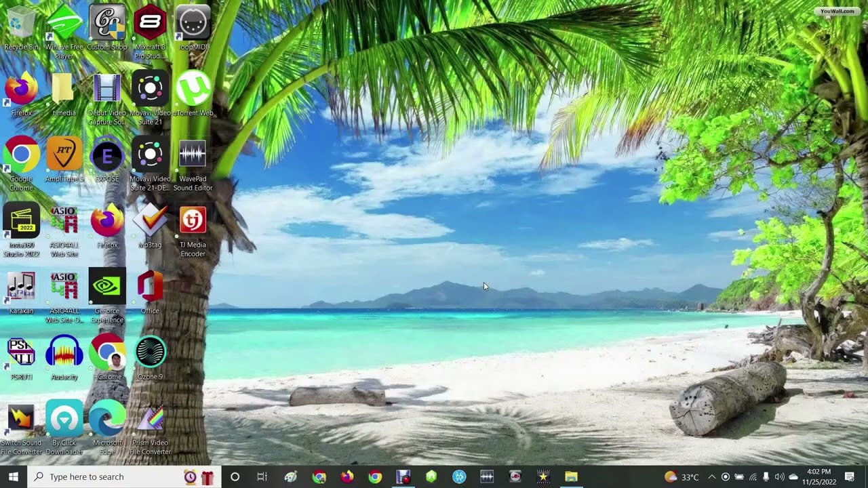This screenshot has height=488, width=868.
Task: Launch uTorrent Web from desktop
Action: [193, 94]
